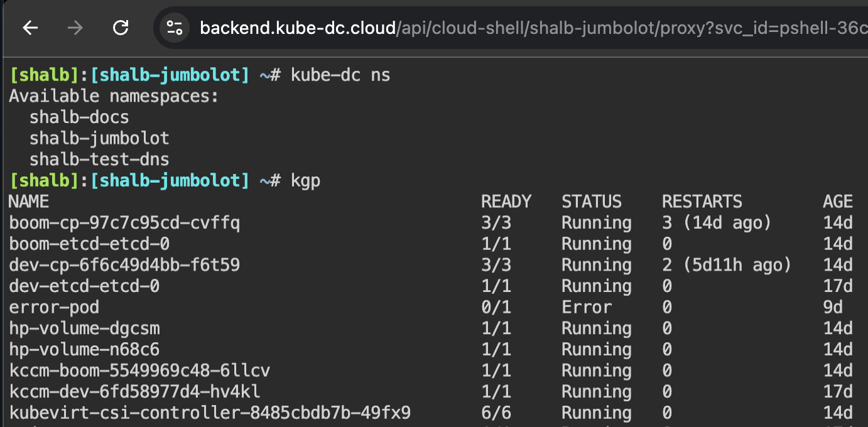Click the hp-volume-n68c6 pod name

coord(84,350)
